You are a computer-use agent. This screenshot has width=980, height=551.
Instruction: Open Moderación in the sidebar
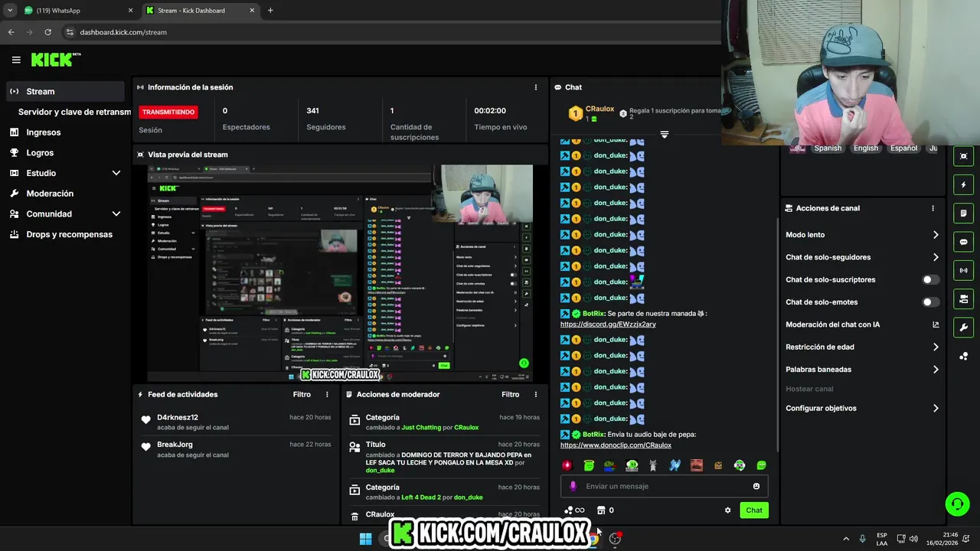coord(64,194)
